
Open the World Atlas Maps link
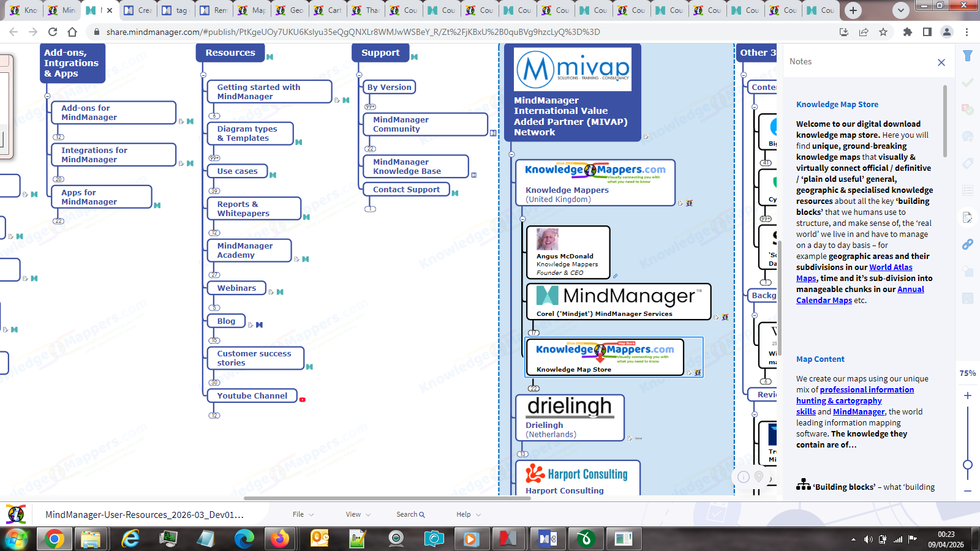tap(890, 268)
